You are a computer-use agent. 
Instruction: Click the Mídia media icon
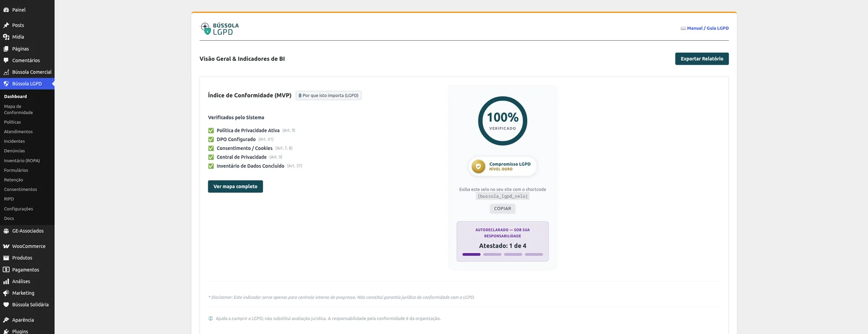[6, 37]
